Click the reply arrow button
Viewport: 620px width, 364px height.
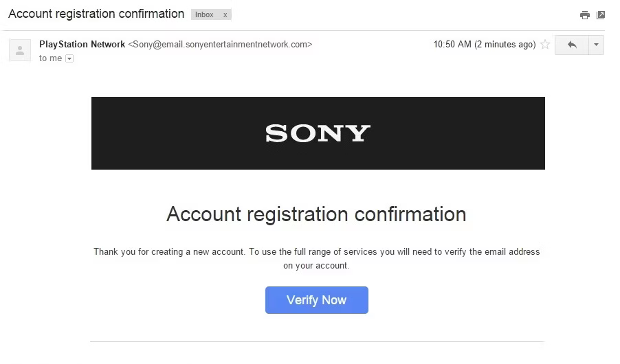572,45
